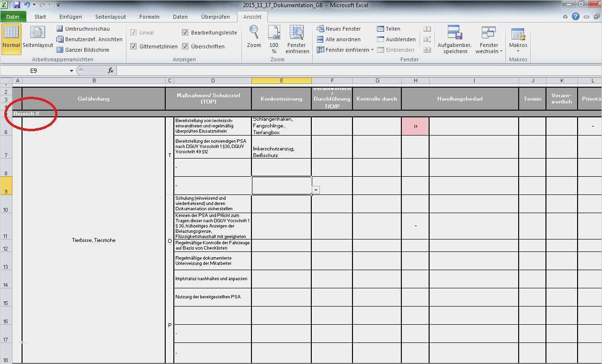
Task: Toggle the Gitternetzlinien checkbox
Action: (x=134, y=46)
